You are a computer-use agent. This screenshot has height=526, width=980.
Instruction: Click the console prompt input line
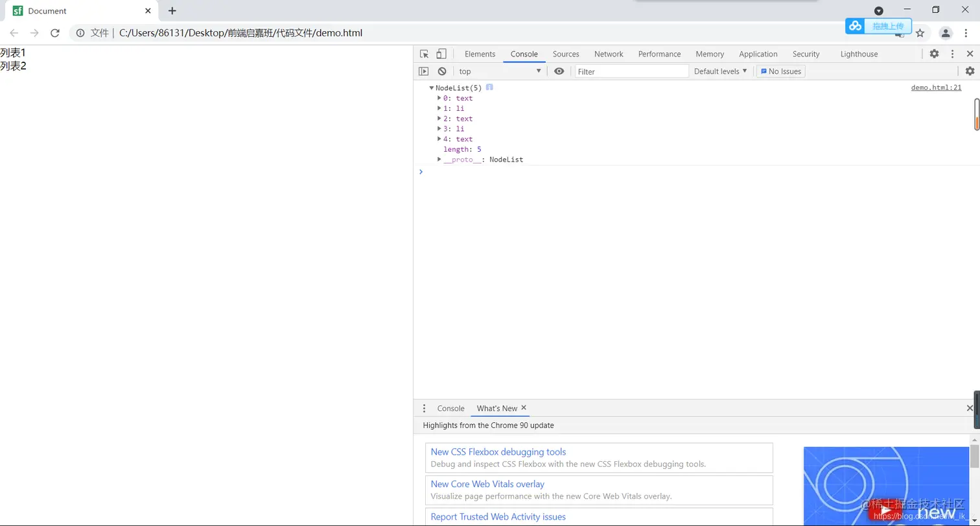pyautogui.click(x=697, y=172)
